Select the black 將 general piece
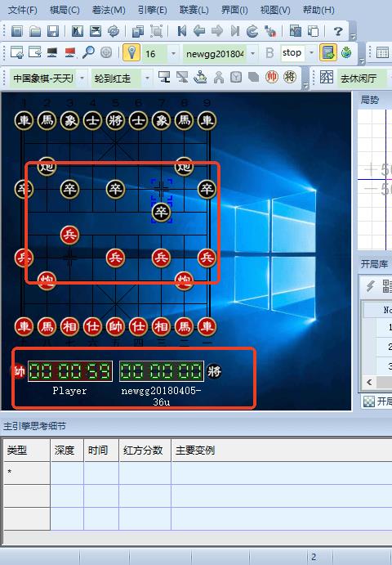The image size is (392, 565). [115, 120]
